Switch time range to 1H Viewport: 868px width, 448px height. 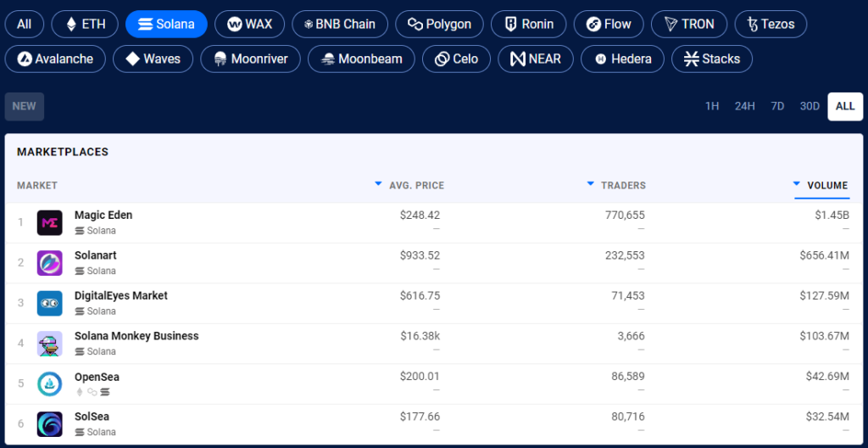[x=712, y=106]
